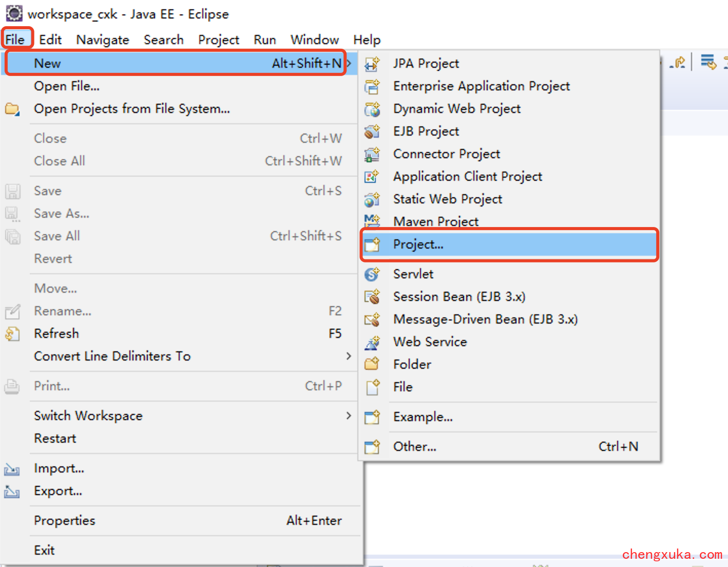The width and height of the screenshot is (728, 567).
Task: Click the Servlet icon
Action: (x=372, y=274)
